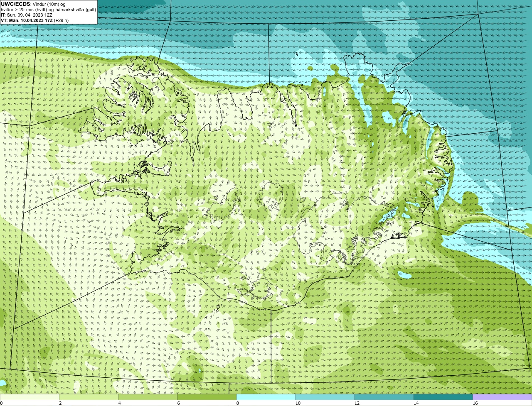532x406 pixels.
Task: Click the lavender legend swatch above 16
Action: [x=502, y=397]
